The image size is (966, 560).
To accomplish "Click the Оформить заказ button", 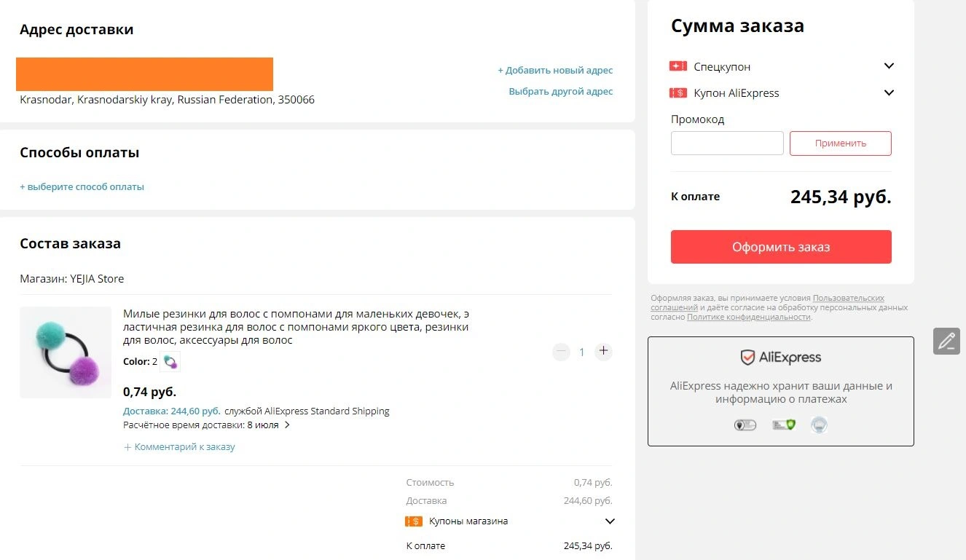I will 781,247.
